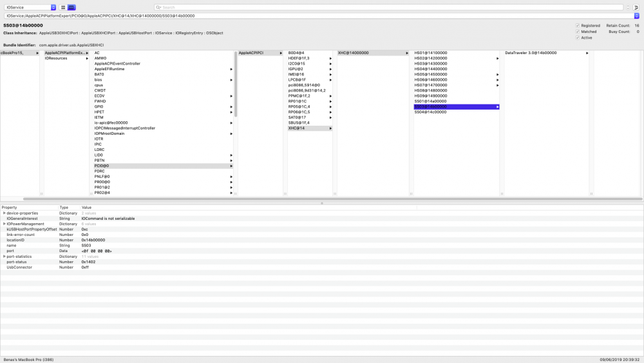The width and height of the screenshot is (644, 363).
Task: Select the io-apic@fec00000 entry
Action: pos(163,123)
